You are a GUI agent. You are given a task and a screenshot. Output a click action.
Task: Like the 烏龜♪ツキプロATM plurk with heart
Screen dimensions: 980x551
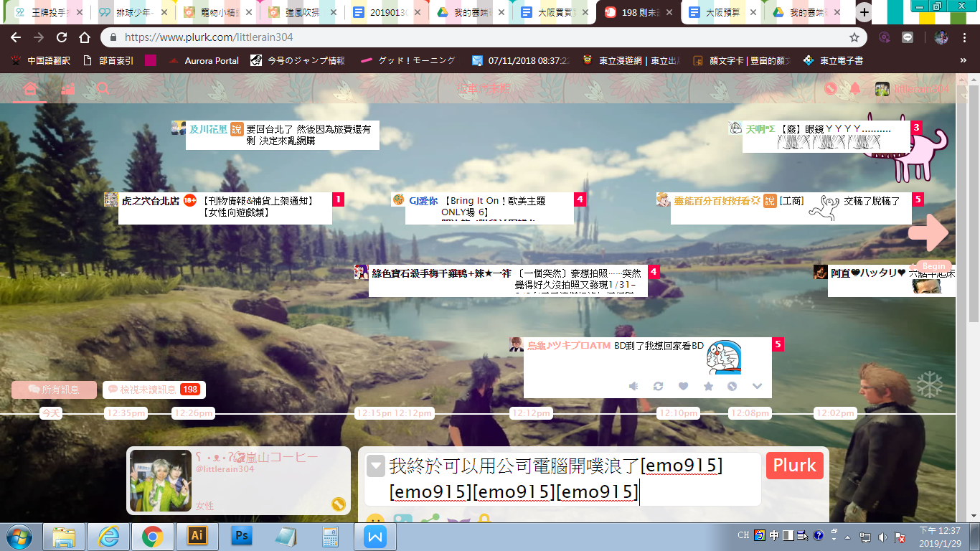click(683, 386)
